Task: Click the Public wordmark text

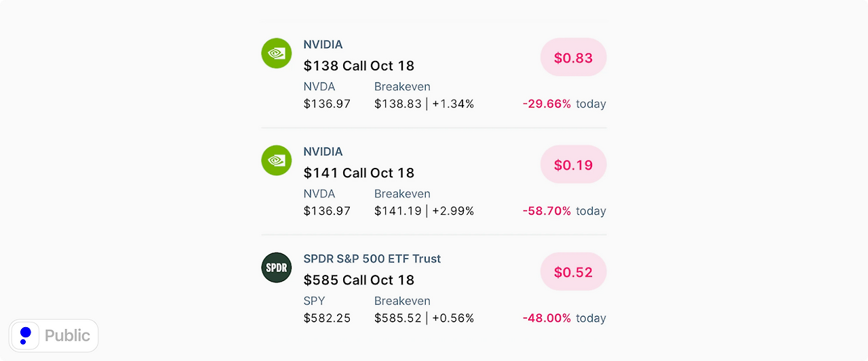Action: pos(67,335)
